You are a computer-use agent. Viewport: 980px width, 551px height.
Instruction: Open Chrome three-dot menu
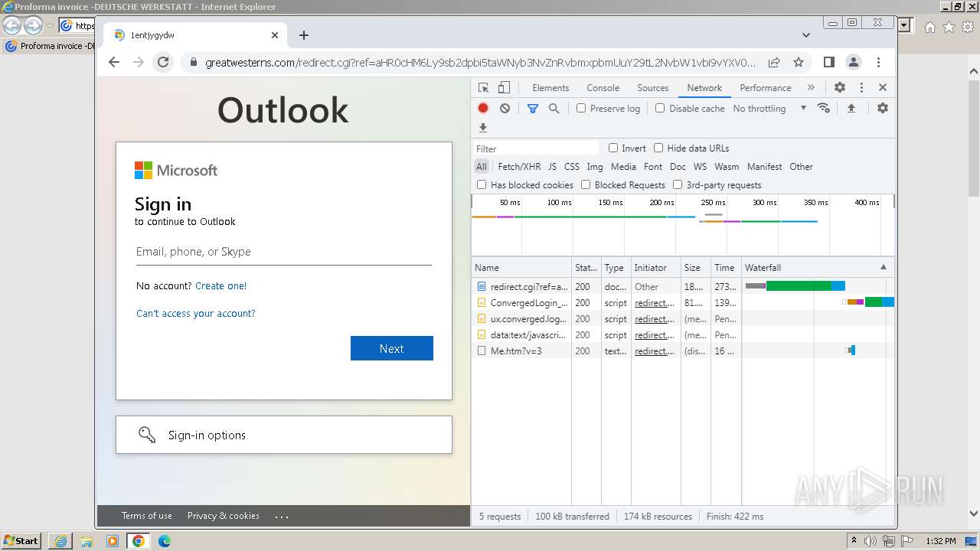coord(879,62)
